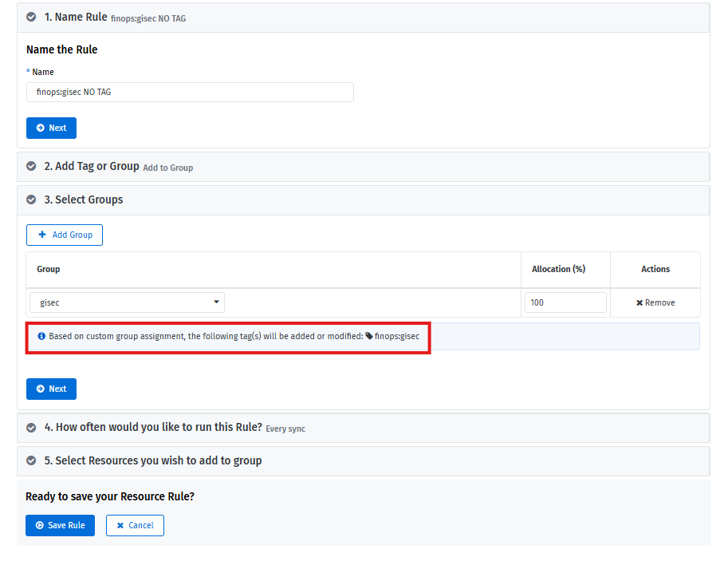
Task: Click the check icon beside step 4 header
Action: [31, 427]
